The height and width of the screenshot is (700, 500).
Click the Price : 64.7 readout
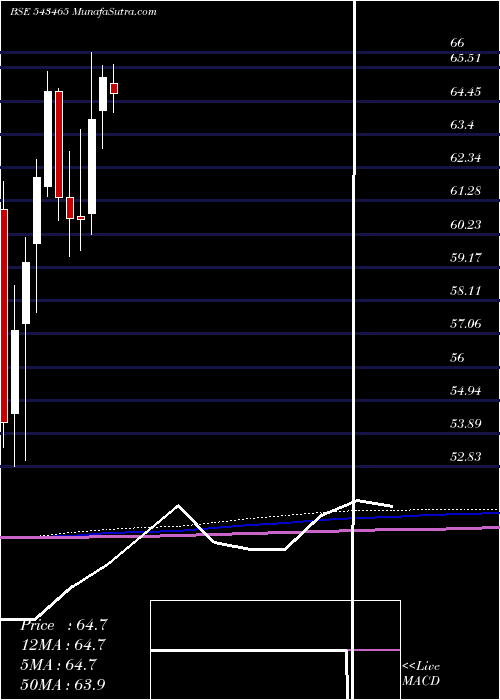tap(63, 625)
